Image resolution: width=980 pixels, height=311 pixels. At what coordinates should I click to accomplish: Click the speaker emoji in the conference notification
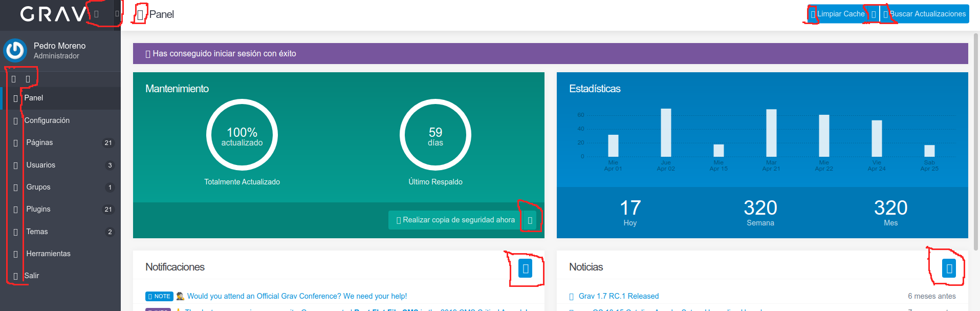(180, 296)
